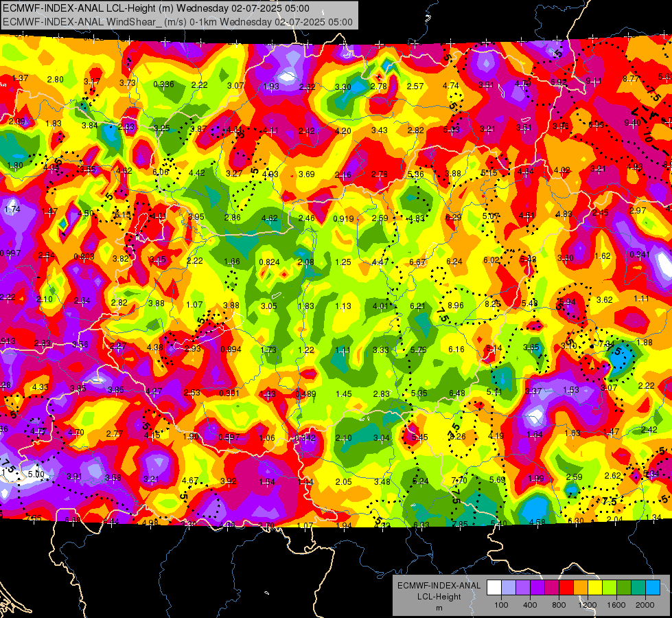This screenshot has height=618, width=672.
Task: Click the wind shear value 0.336
Action: pos(164,84)
